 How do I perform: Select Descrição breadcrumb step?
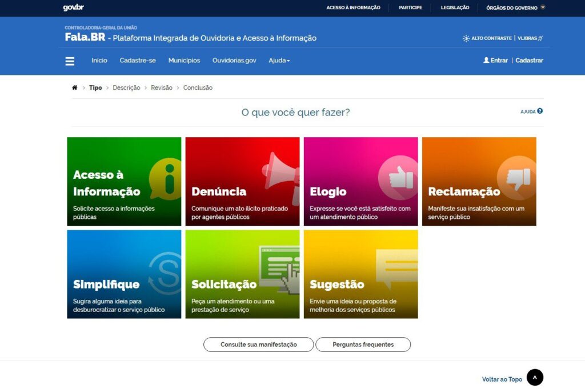click(126, 88)
